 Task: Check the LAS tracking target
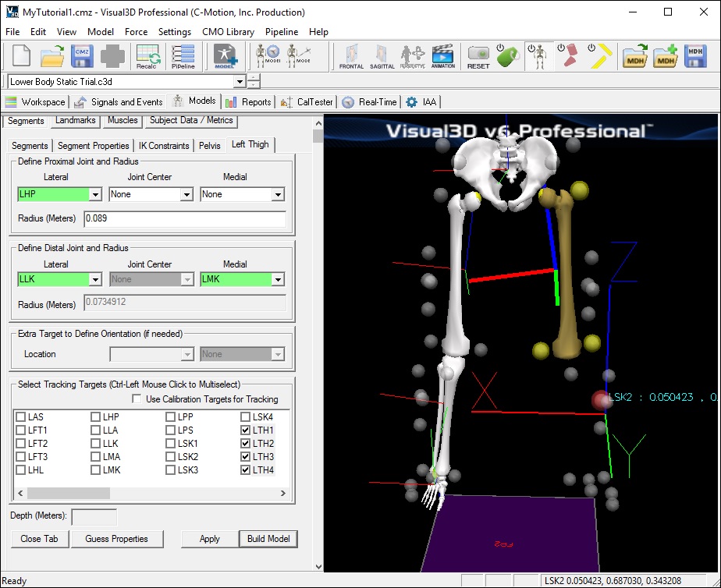coord(20,417)
